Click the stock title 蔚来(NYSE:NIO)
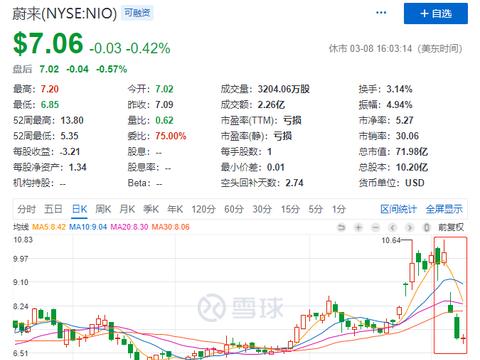480x360 pixels. (x=65, y=14)
